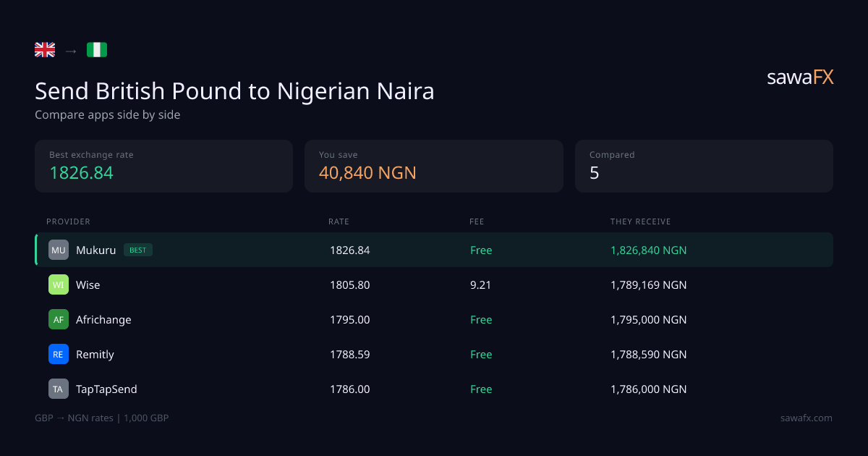Click the 1,826,840 NGN amount
The width and height of the screenshot is (868, 456).
coord(649,250)
